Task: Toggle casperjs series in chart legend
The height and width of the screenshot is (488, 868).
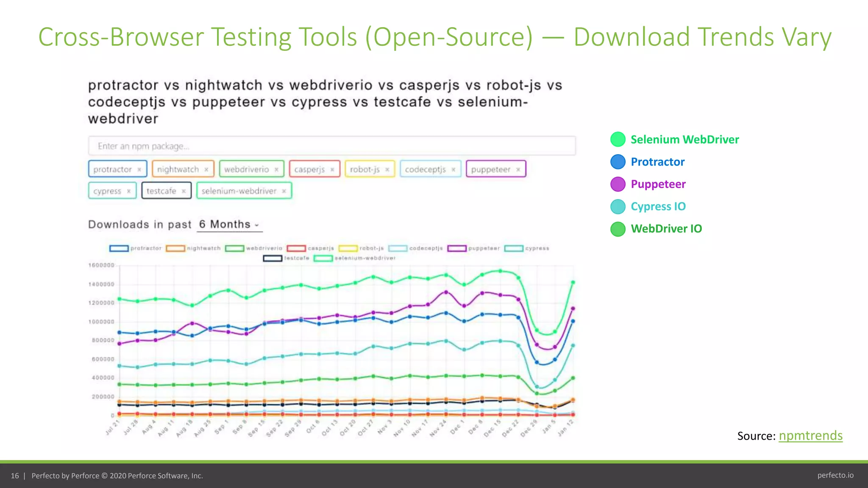Action: coord(311,248)
